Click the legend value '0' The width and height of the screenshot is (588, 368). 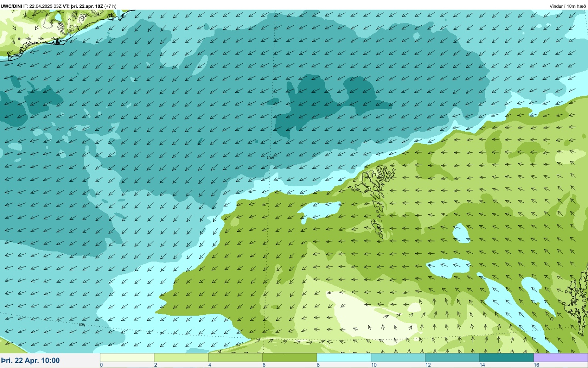(x=101, y=365)
